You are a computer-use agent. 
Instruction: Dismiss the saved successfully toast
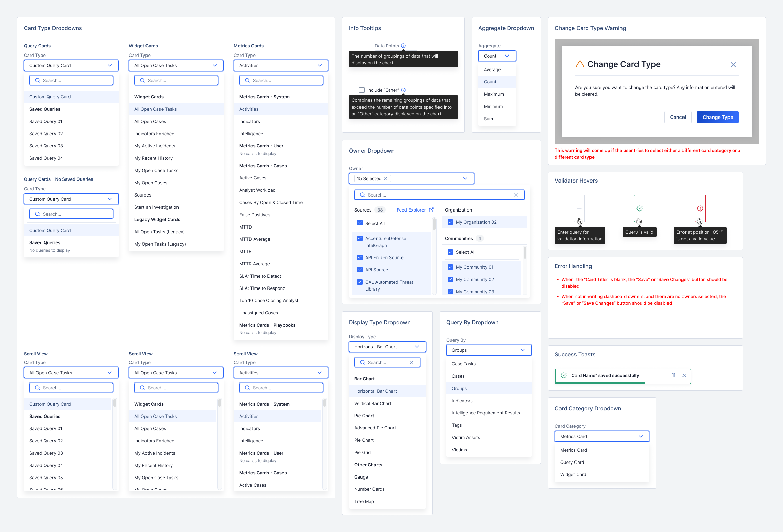tap(684, 375)
